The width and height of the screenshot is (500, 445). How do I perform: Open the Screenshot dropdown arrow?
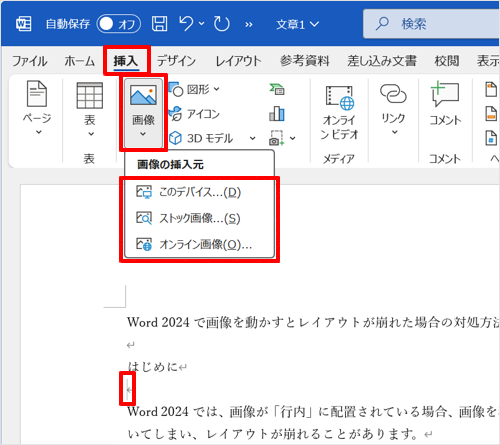[292, 138]
